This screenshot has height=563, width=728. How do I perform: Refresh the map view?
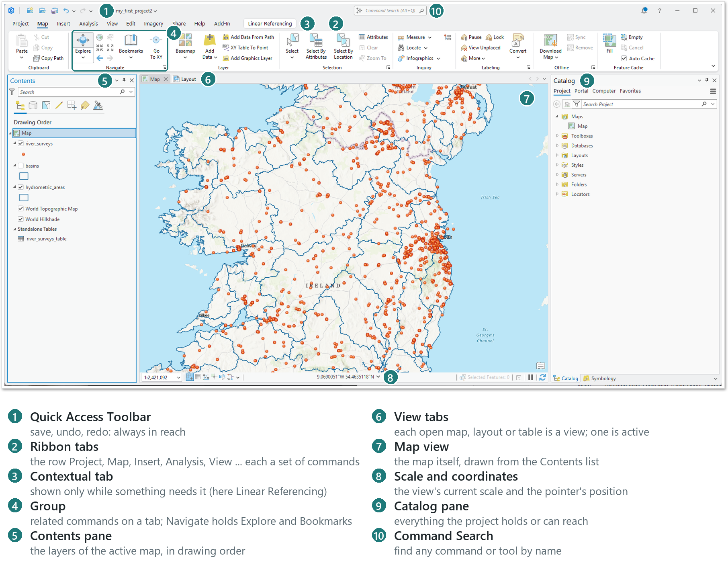542,377
